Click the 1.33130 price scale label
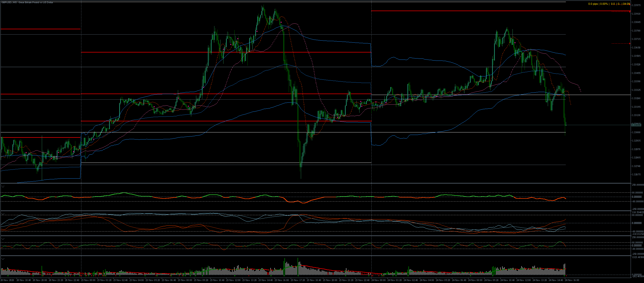This screenshot has width=644, height=283. [636, 115]
